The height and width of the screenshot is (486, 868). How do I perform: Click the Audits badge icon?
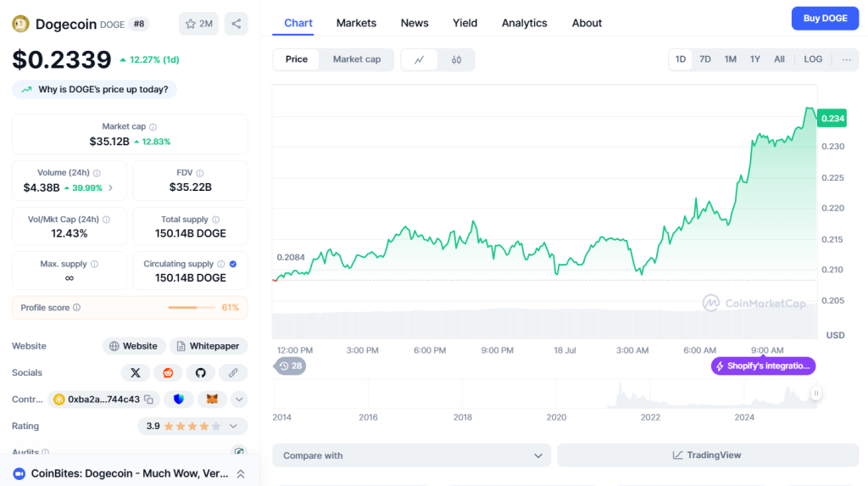(x=239, y=451)
